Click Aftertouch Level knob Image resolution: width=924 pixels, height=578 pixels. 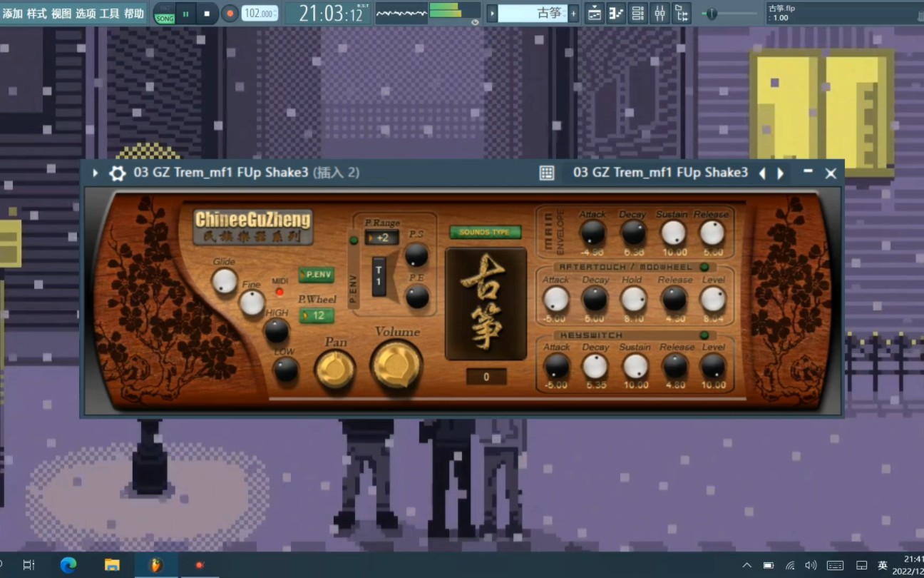[713, 299]
